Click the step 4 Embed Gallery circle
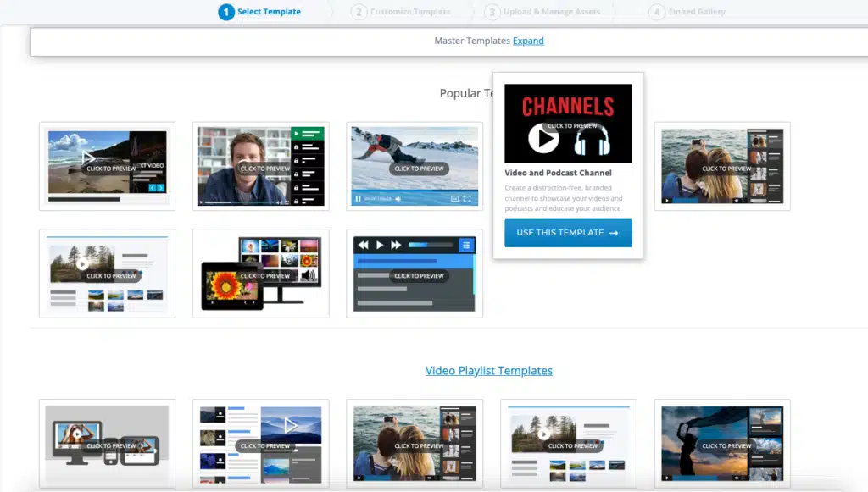The width and height of the screenshot is (868, 492). tap(657, 12)
